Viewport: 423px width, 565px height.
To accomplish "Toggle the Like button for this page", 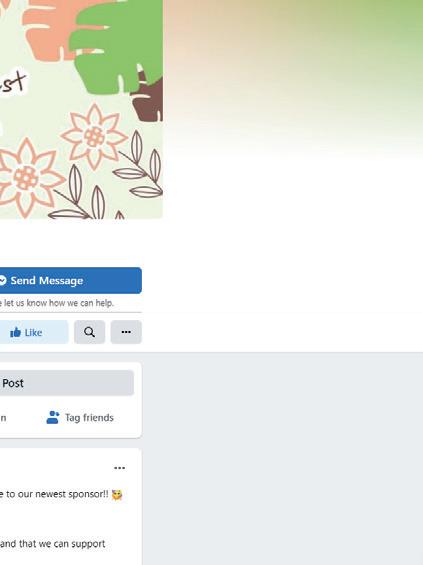I will pyautogui.click(x=34, y=332).
